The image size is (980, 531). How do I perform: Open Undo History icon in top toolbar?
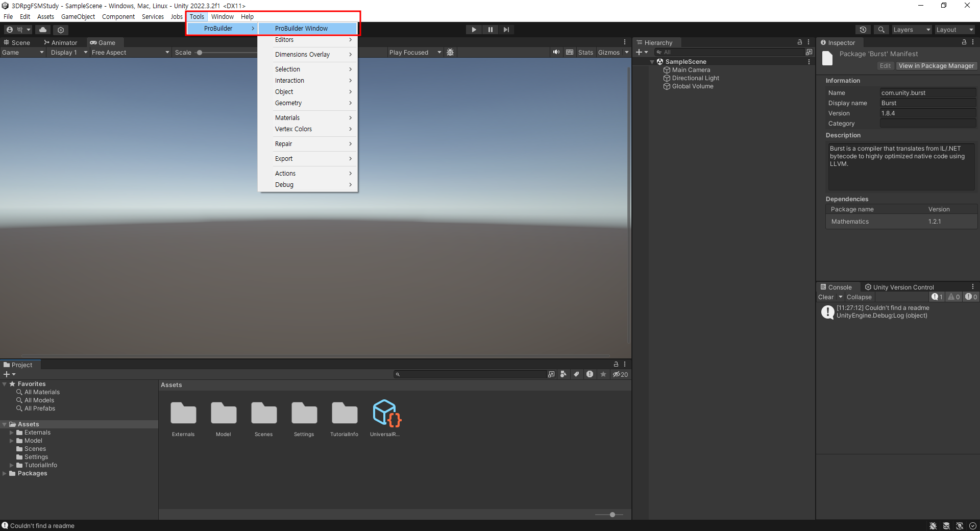[863, 30]
